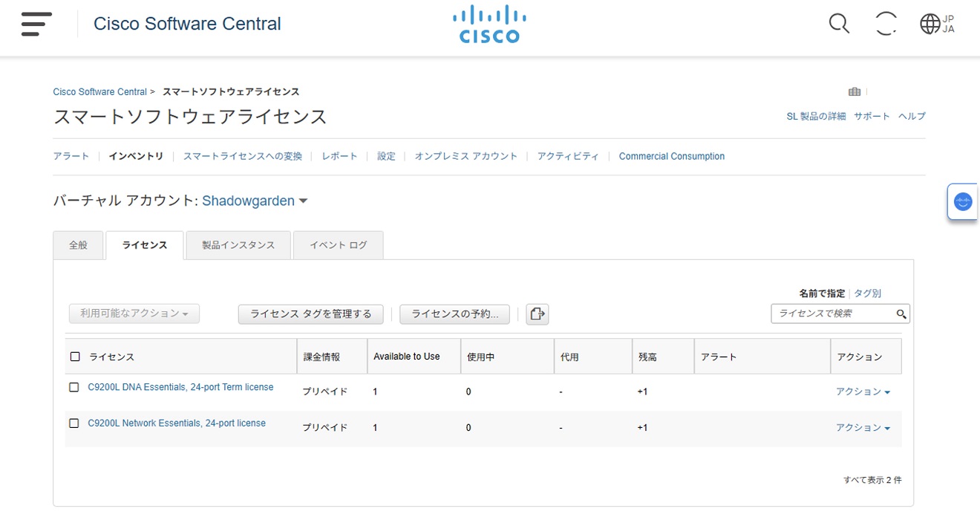Open C9200L DNA Essentials license link
This screenshot has width=980, height=526.
pos(180,387)
